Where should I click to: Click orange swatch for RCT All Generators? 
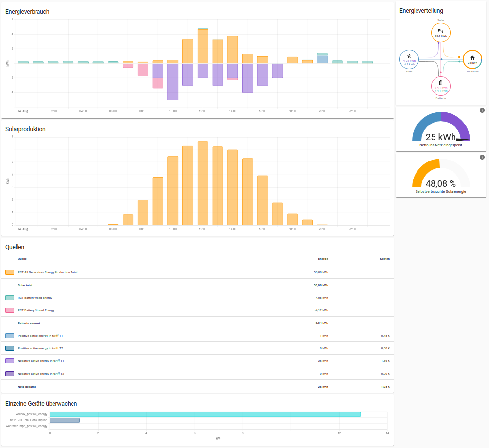click(x=10, y=272)
